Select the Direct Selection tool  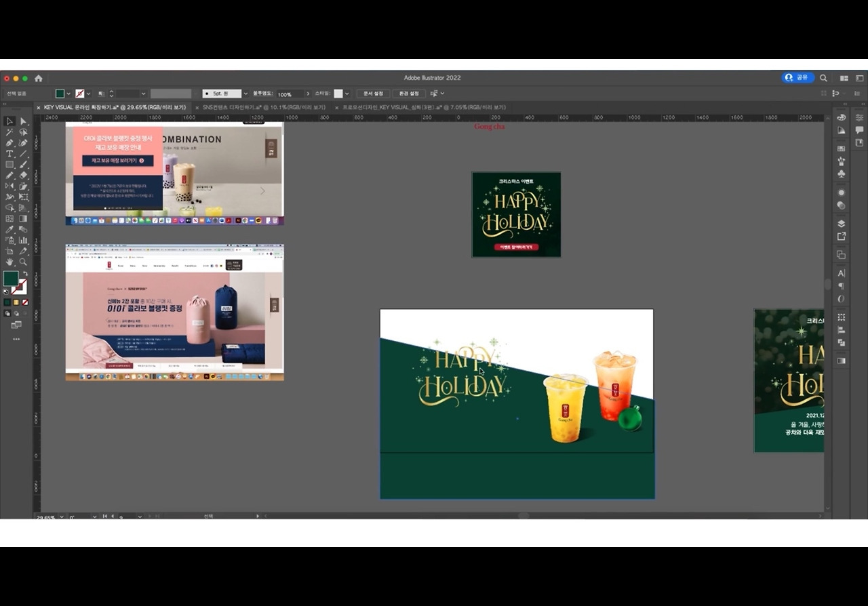tap(23, 121)
